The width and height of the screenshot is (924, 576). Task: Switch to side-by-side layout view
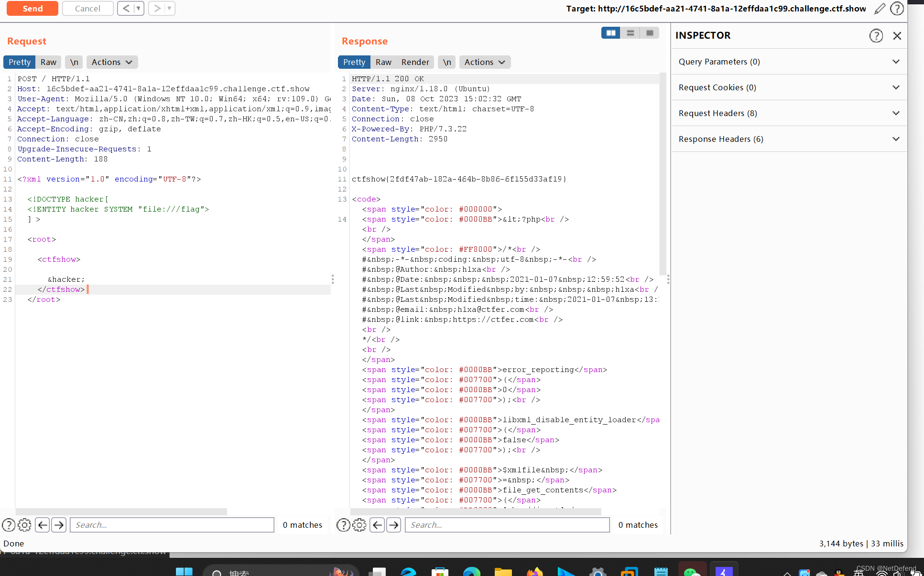coord(611,33)
